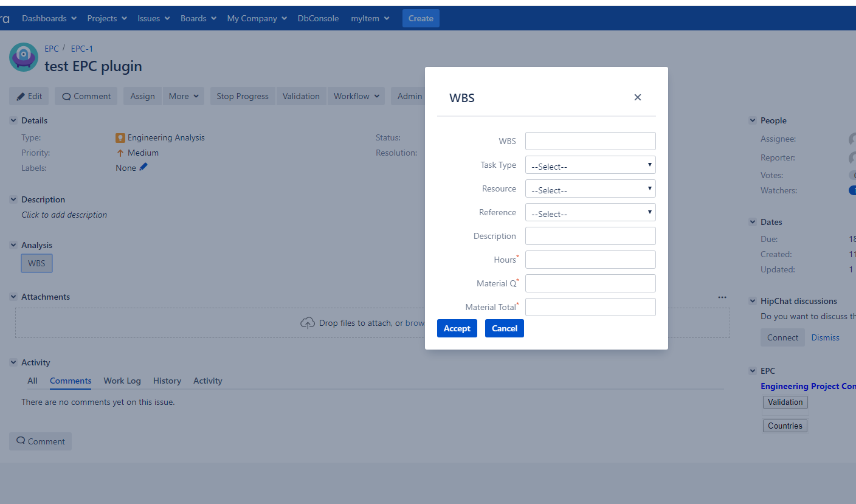The height and width of the screenshot is (504, 856).
Task: Click the Create button
Action: click(421, 18)
